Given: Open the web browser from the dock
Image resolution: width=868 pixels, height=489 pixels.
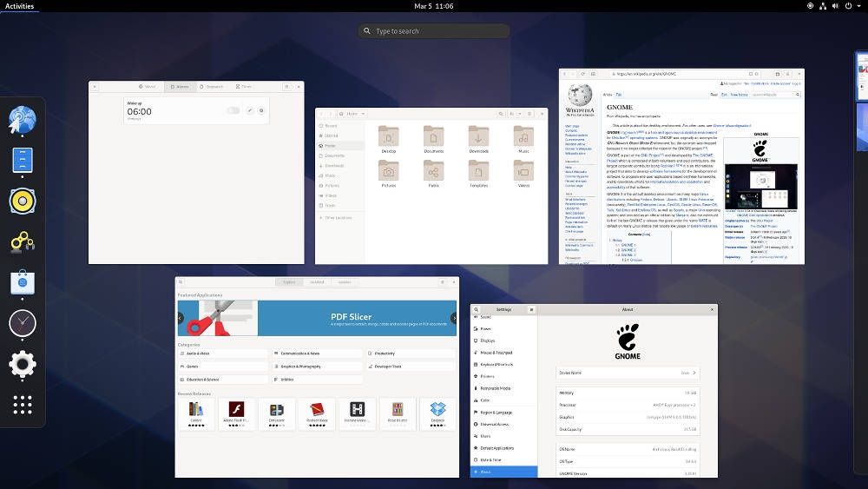Looking at the screenshot, I should coord(23,120).
